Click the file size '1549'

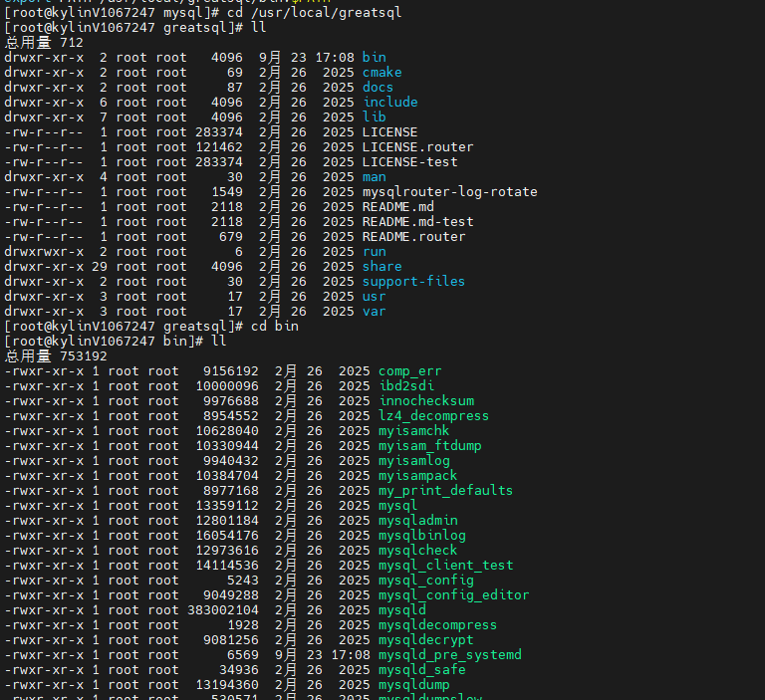[227, 192]
